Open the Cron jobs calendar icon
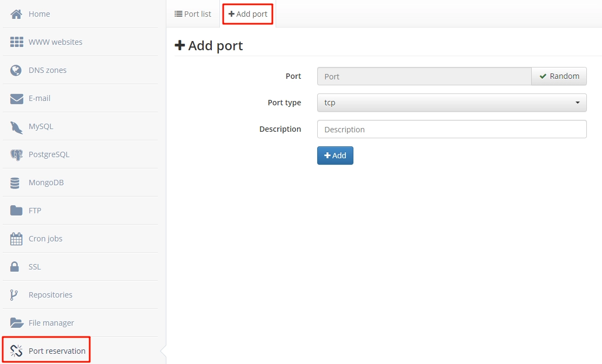602x364 pixels. (x=16, y=239)
